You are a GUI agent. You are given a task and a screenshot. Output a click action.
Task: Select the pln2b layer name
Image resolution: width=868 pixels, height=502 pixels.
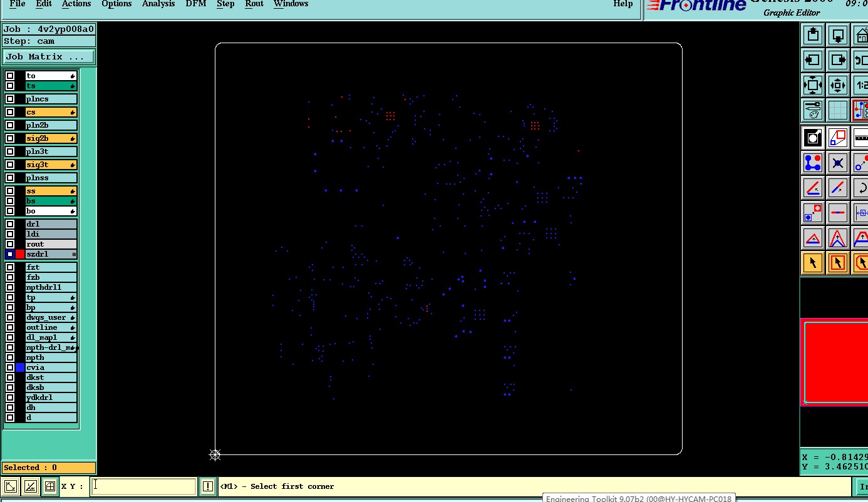pos(51,125)
